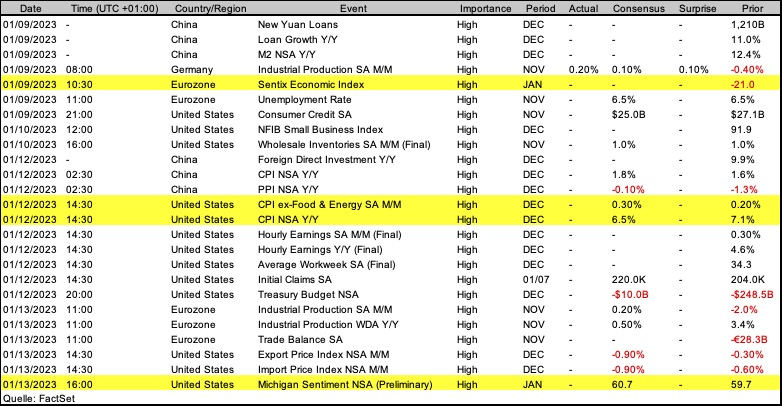Click the Quelle: FactSet source note

(x=39, y=399)
